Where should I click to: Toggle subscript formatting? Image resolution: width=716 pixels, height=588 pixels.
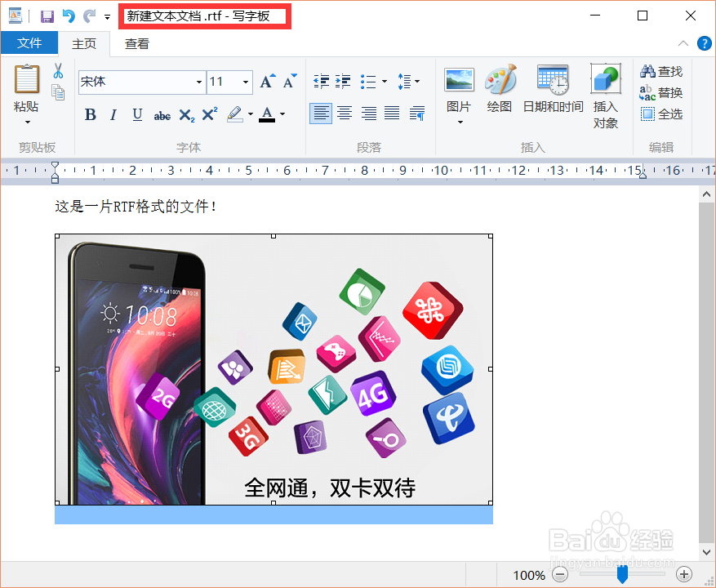point(186,114)
